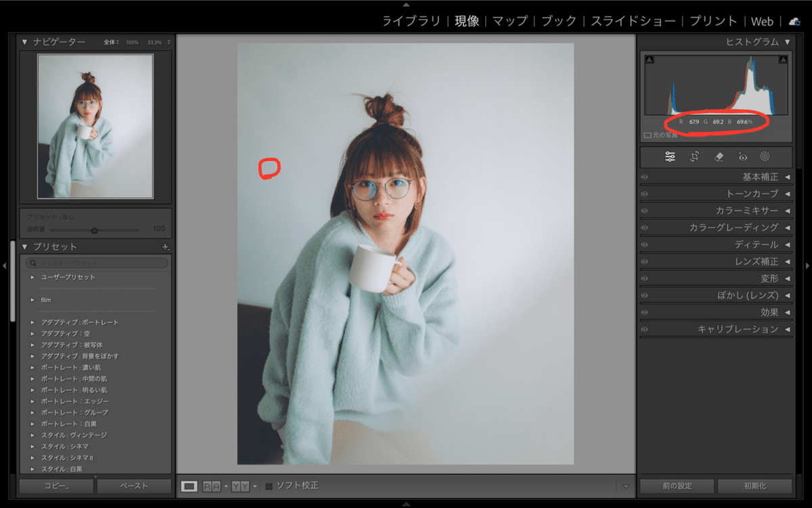The height and width of the screenshot is (508, 812).
Task: Open Before/After view options dropdown arrow
Action: click(254, 486)
